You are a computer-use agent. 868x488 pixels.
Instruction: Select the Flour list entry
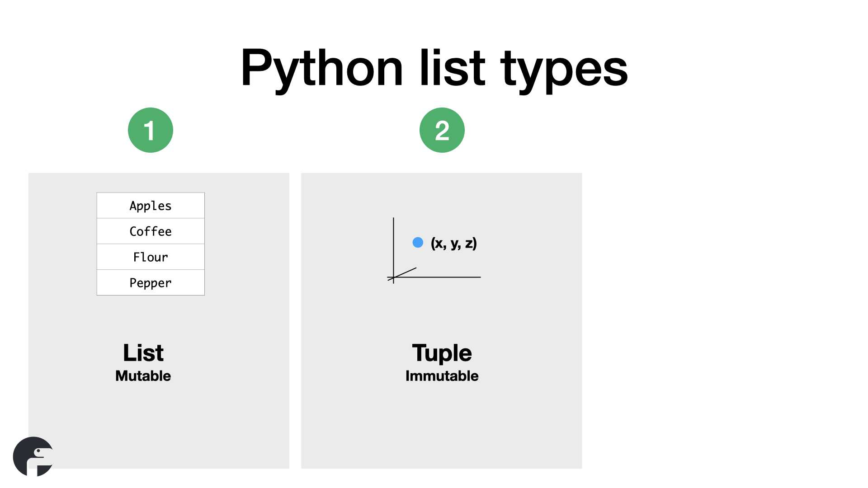tap(151, 257)
